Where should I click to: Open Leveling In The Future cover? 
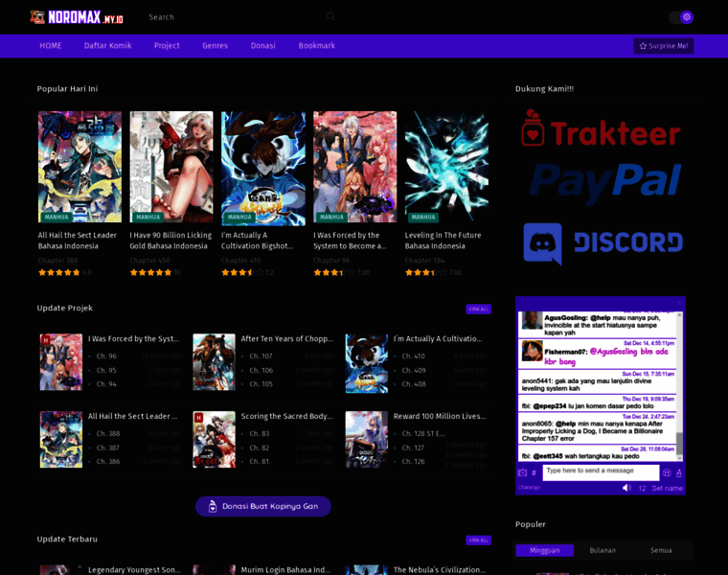coord(446,167)
